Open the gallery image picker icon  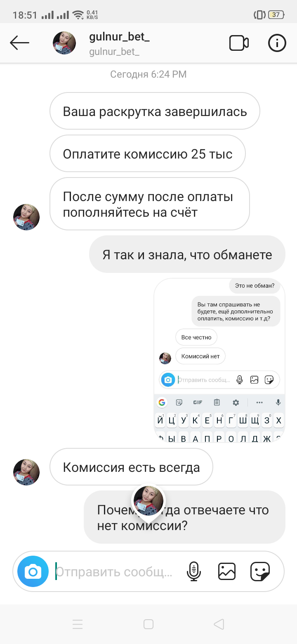pyautogui.click(x=227, y=572)
